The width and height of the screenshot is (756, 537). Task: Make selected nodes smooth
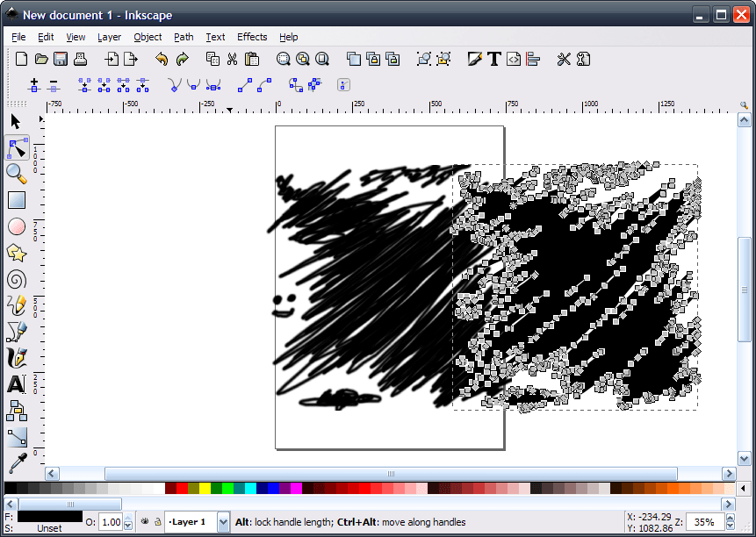click(193, 85)
